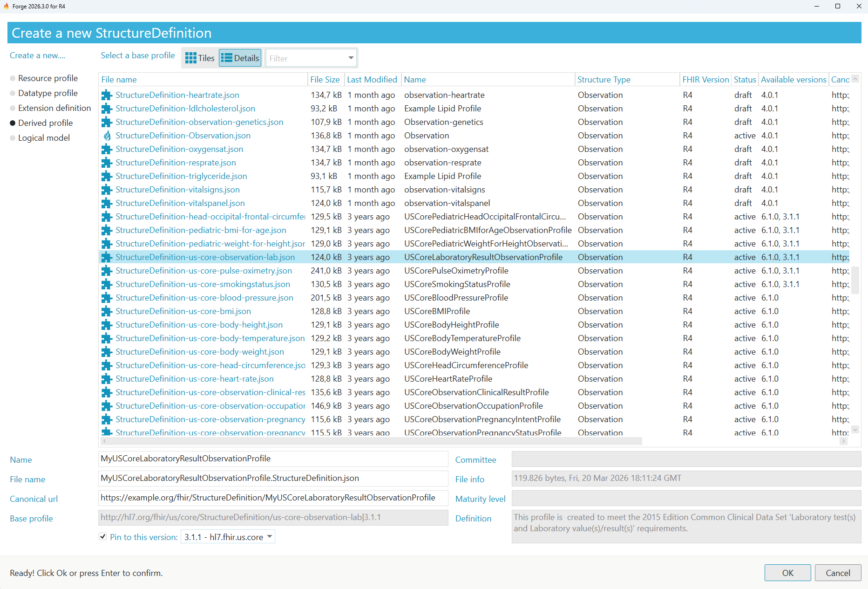Screen dimensions: 868x589
Task: Sort by File name column header
Action: [203, 80]
